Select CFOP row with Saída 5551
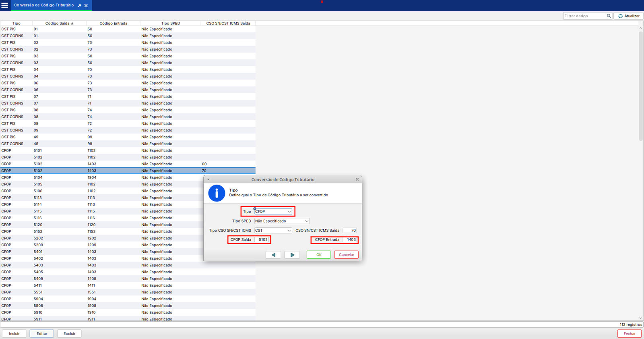 click(x=128, y=292)
